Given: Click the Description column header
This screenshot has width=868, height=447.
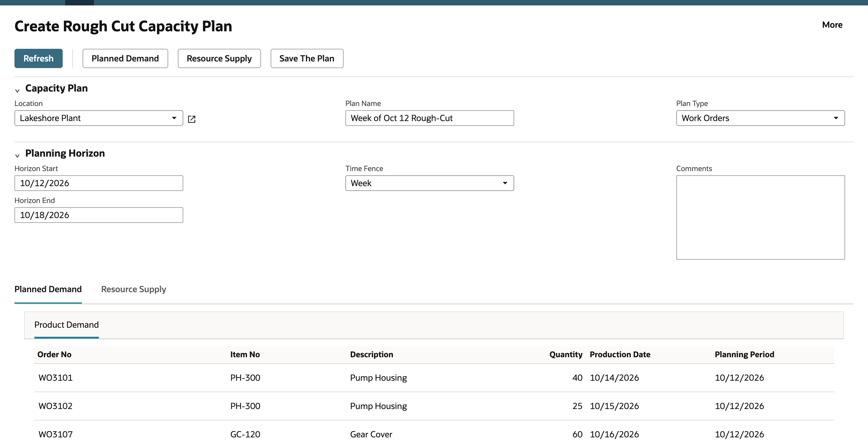Looking at the screenshot, I should pos(371,354).
